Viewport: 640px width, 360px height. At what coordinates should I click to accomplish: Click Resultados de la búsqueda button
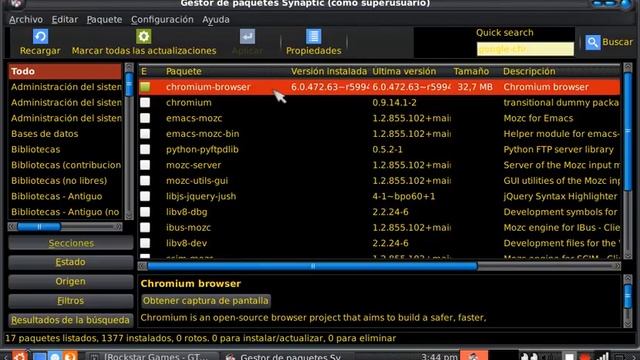point(71,320)
